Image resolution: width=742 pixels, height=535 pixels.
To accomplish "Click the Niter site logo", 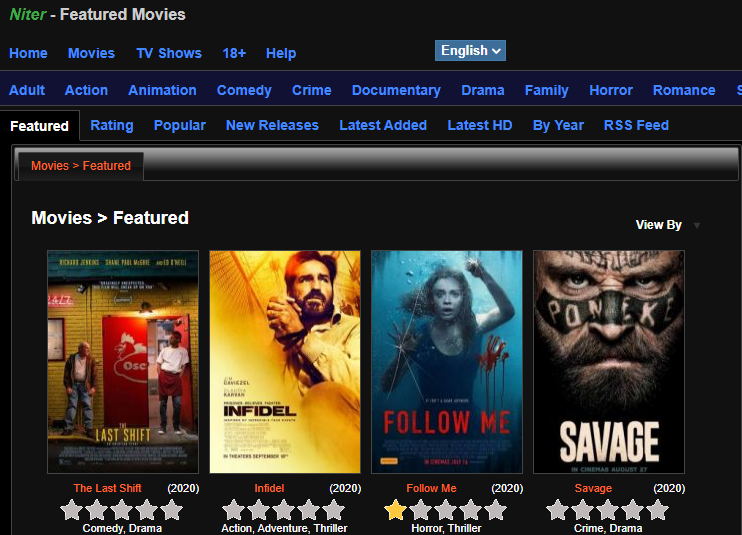I will click(x=28, y=14).
